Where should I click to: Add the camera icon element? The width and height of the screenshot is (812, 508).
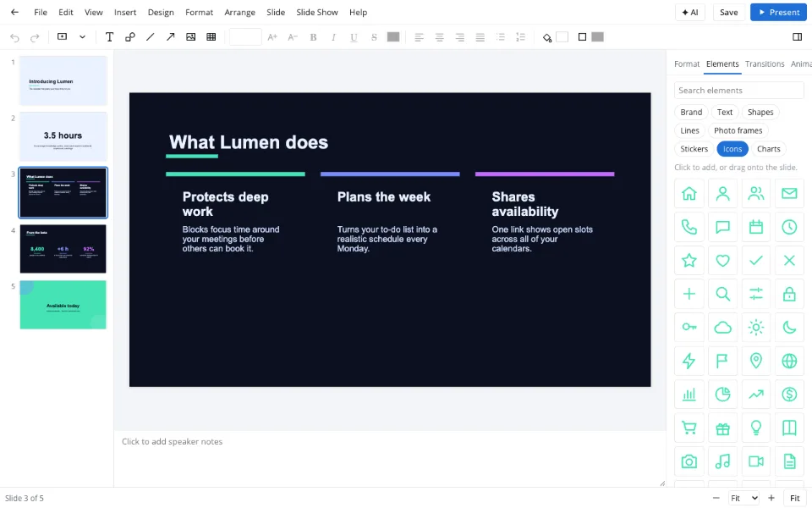pos(689,461)
